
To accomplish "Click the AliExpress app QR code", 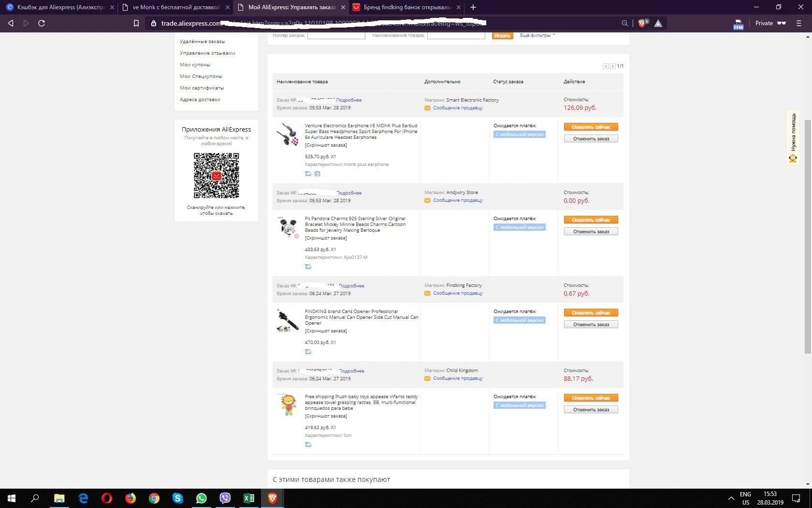I will 217,176.
